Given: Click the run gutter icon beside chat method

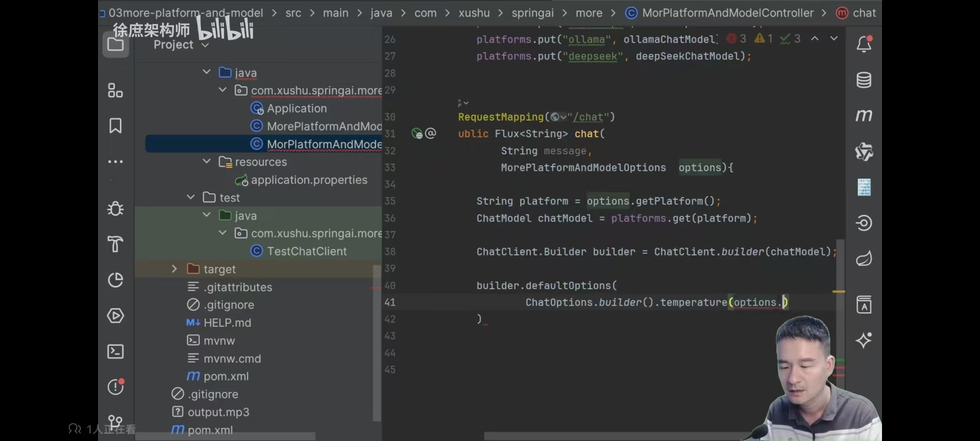Looking at the screenshot, I should 417,134.
